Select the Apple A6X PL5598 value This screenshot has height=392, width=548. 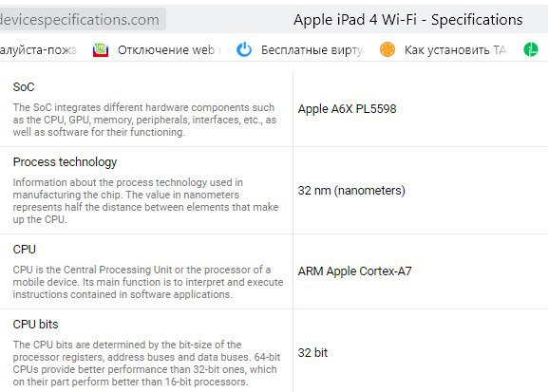[x=347, y=109]
